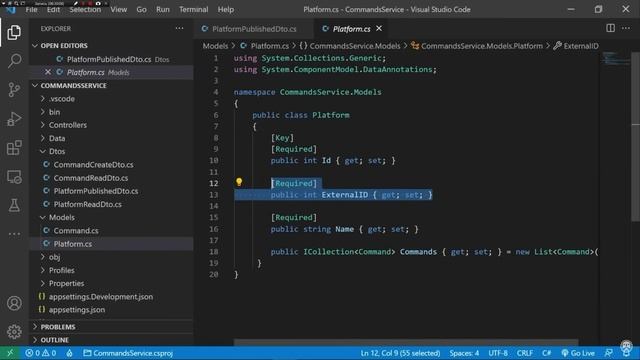
Task: Open CommandCreateDto.cs in the explorer
Action: pos(93,164)
